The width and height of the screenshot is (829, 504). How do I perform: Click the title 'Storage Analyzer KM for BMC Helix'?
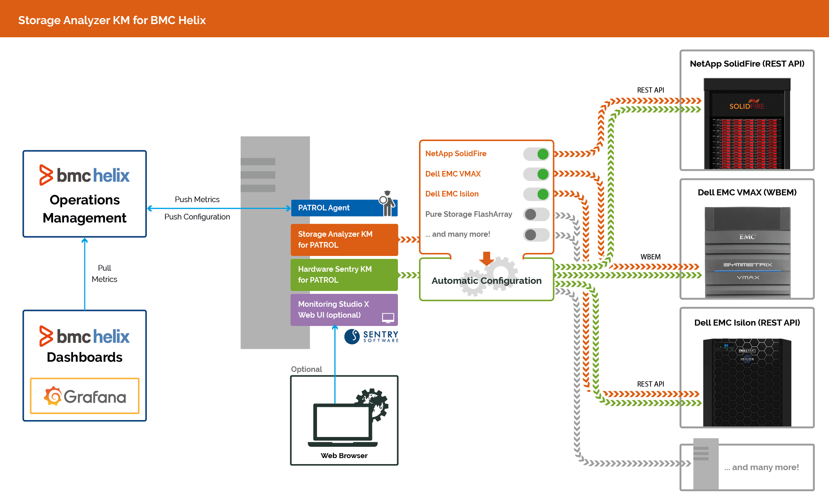112,20
